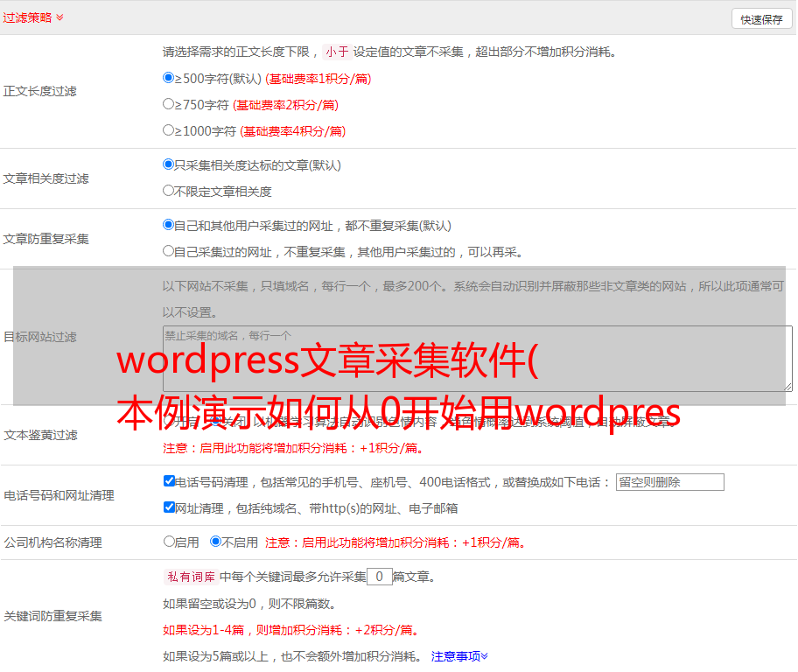
Task: Click the 电话号码和网址清理 row label
Action: 59,495
